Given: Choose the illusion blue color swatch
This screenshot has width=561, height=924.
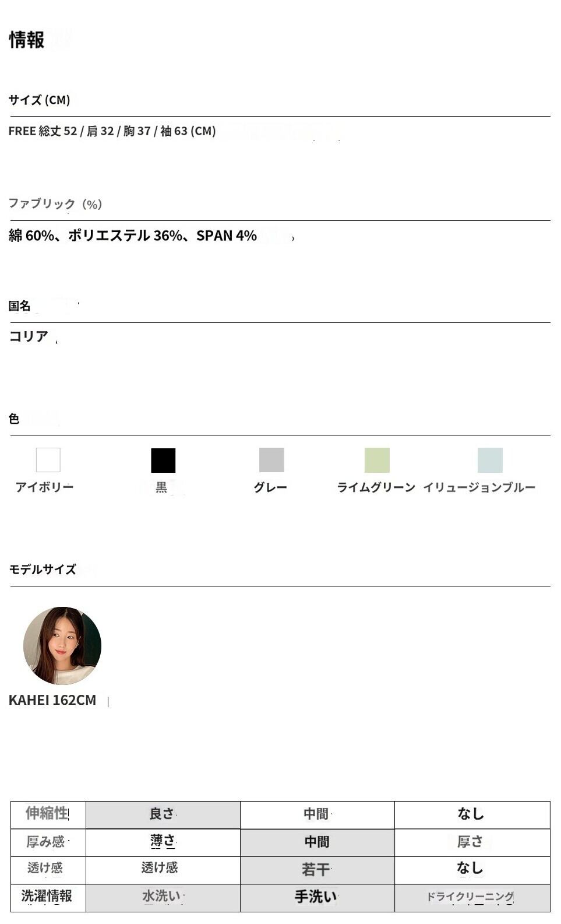Looking at the screenshot, I should (x=490, y=460).
